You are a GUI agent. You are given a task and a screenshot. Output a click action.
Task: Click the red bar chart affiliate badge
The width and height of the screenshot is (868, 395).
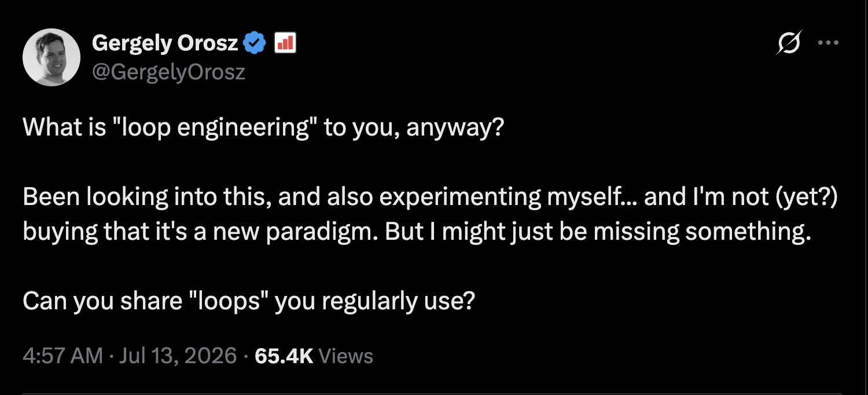coord(284,42)
